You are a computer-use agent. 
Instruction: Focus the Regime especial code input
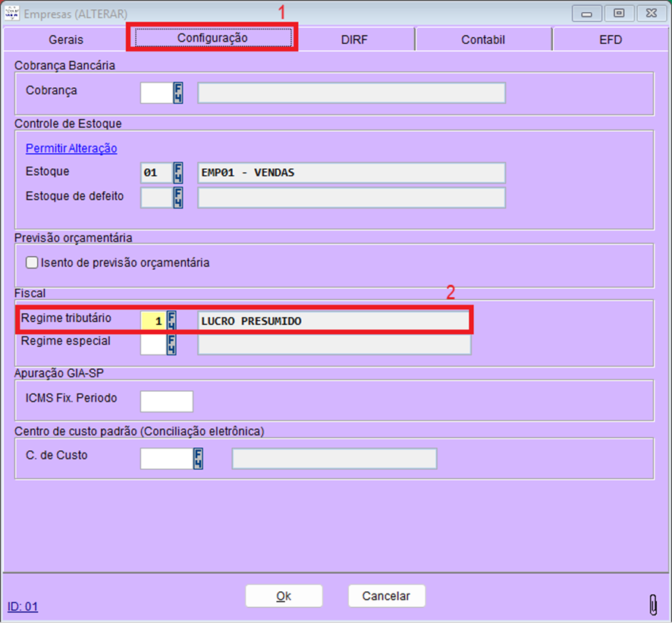coord(153,345)
